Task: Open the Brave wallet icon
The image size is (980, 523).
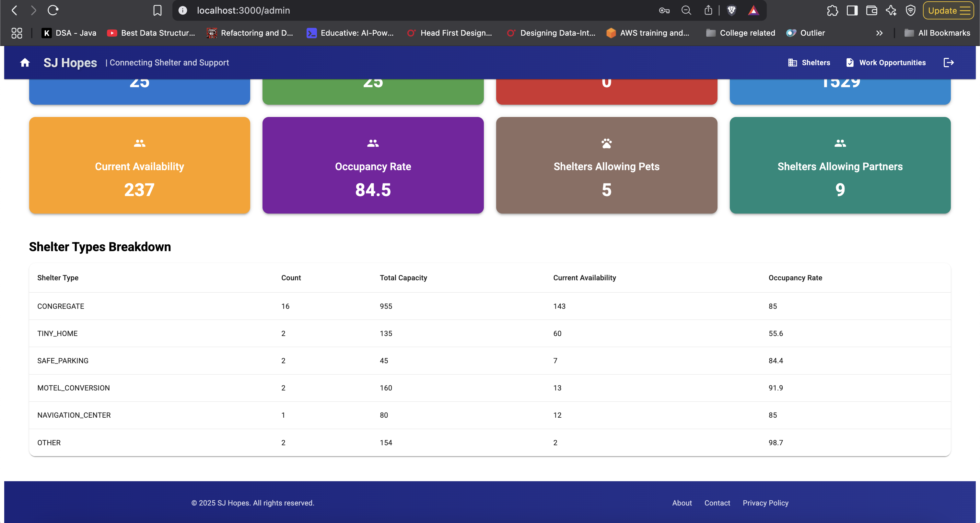Action: click(871, 10)
